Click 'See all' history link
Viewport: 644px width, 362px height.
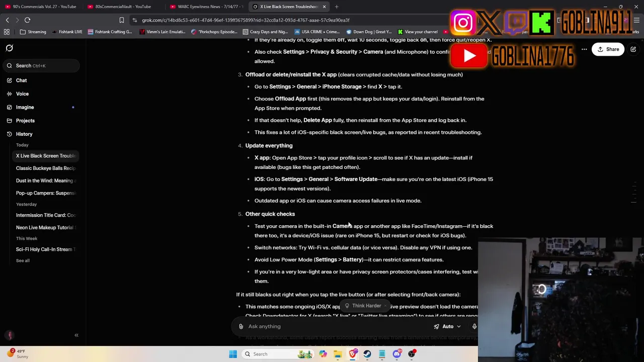click(23, 260)
